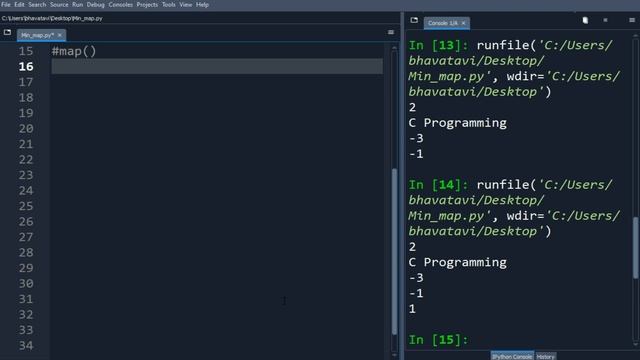Click line number 30 in the gutter

(x=26, y=284)
